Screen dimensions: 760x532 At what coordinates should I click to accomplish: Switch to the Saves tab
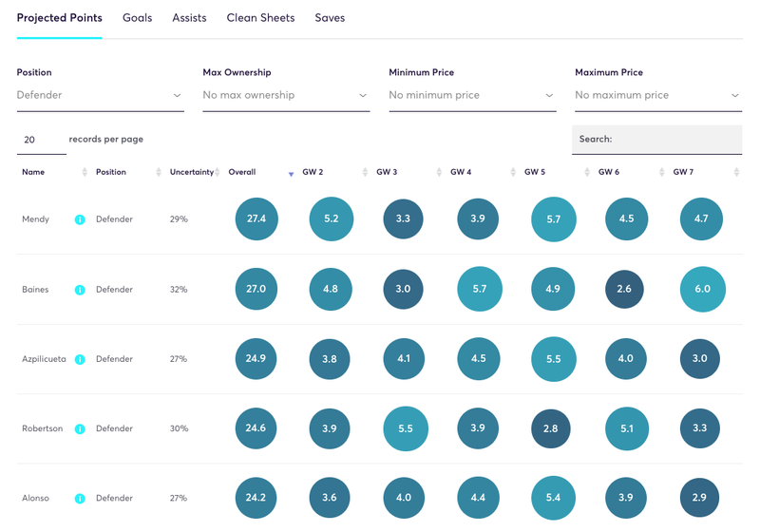(330, 18)
